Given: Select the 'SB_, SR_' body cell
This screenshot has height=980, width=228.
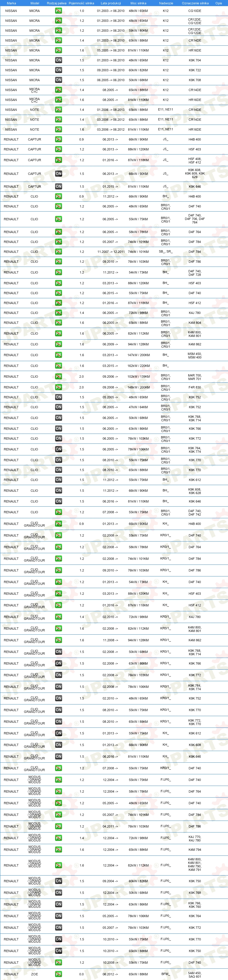Looking at the screenshot, I should pyautogui.click(x=166, y=251).
